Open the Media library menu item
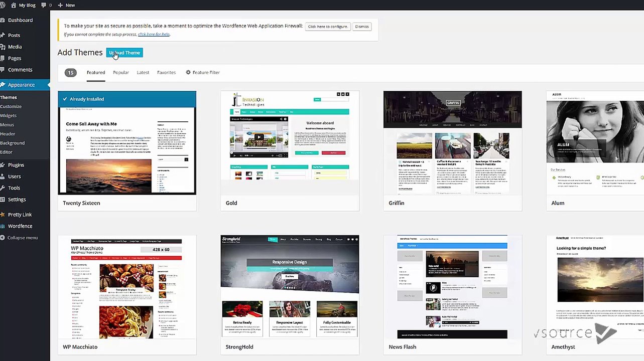Screen dimensions: 644x361 pos(15,47)
